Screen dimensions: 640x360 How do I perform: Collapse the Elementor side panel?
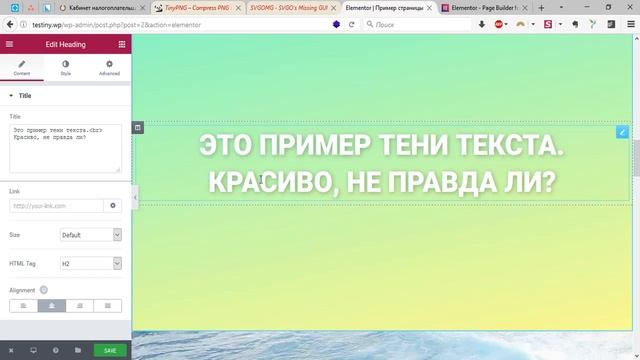pyautogui.click(x=135, y=198)
